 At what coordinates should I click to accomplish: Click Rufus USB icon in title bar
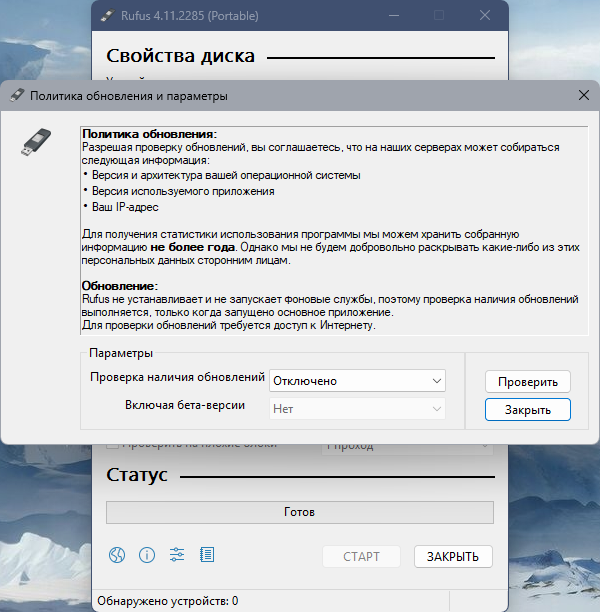click(108, 16)
